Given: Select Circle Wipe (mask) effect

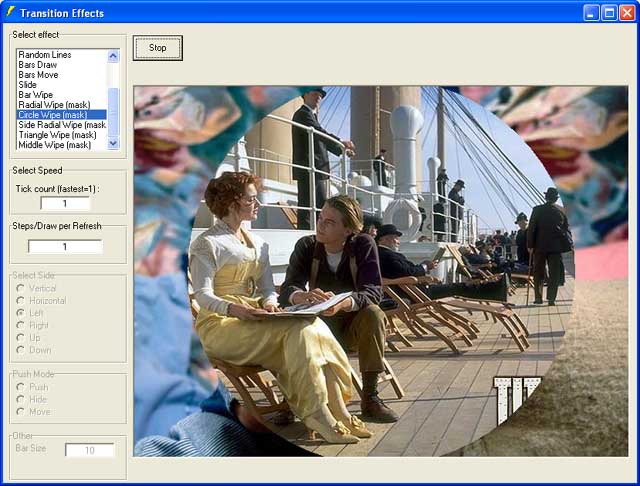Looking at the screenshot, I should (x=54, y=115).
